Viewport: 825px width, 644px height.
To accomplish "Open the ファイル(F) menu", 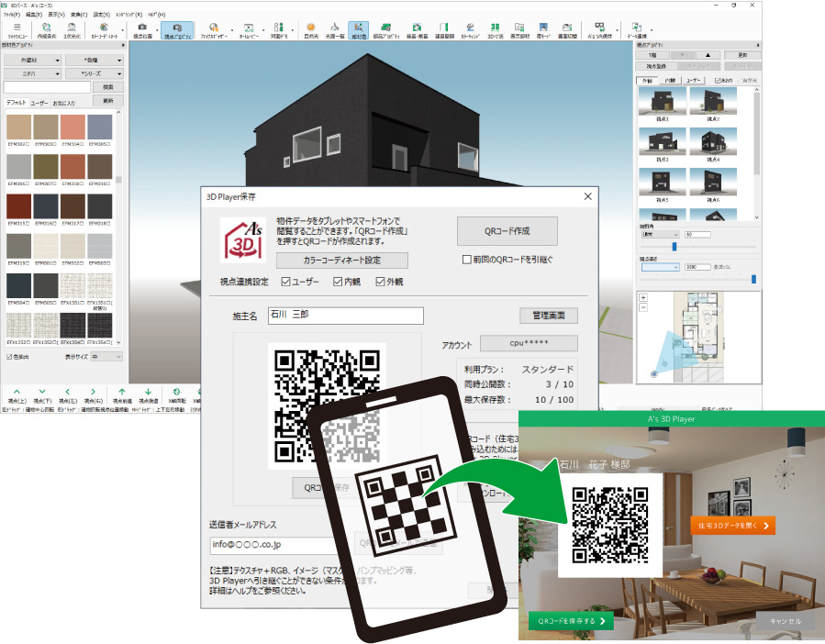I will coord(12,15).
